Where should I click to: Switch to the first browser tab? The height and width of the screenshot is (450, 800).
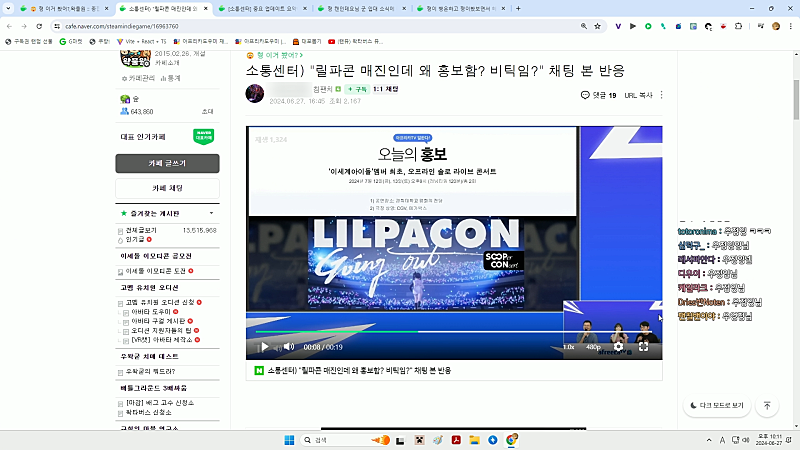(64, 9)
